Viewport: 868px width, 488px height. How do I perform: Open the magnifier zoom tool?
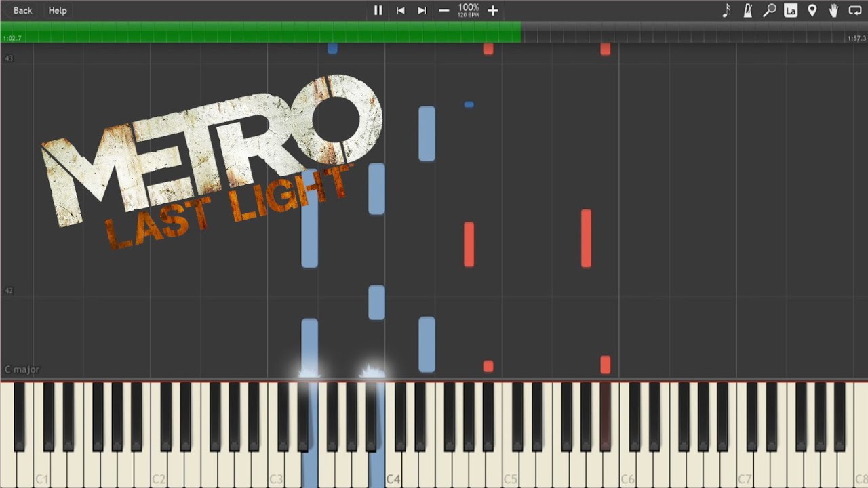pyautogui.click(x=769, y=10)
